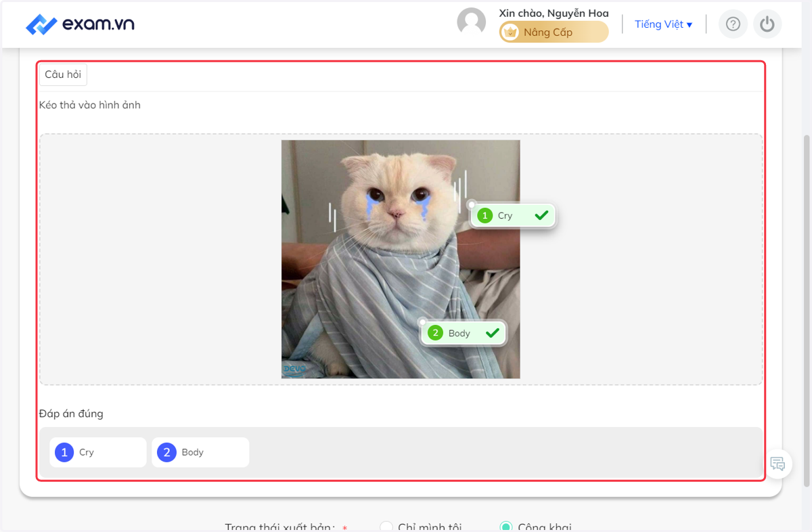Screen dimensions: 812x532
Task: Click the Xin chào, Nguyễn Hoa greeting
Action: tap(554, 13)
